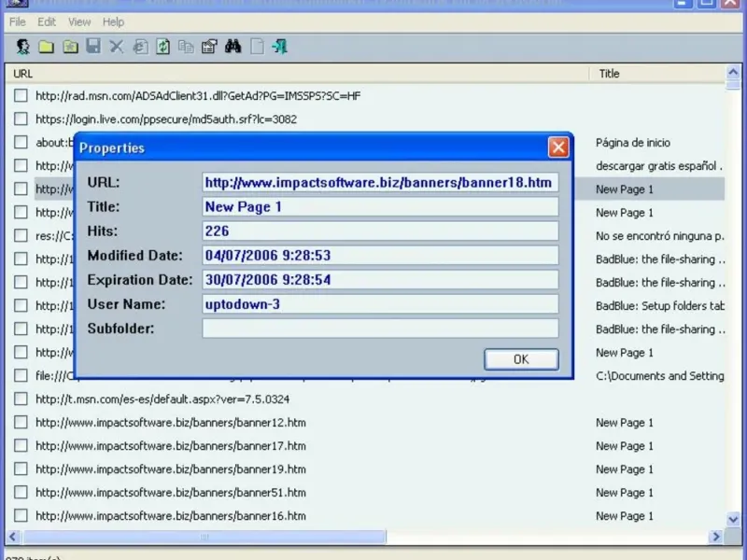Click the starred folder toolbar icon
This screenshot has height=560, width=747.
71,47
